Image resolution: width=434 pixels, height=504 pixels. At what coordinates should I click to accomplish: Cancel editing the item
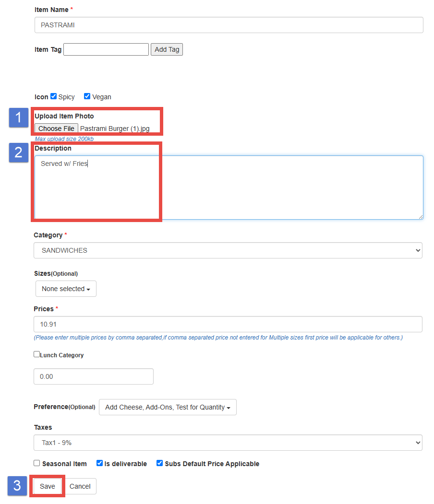[x=80, y=486]
